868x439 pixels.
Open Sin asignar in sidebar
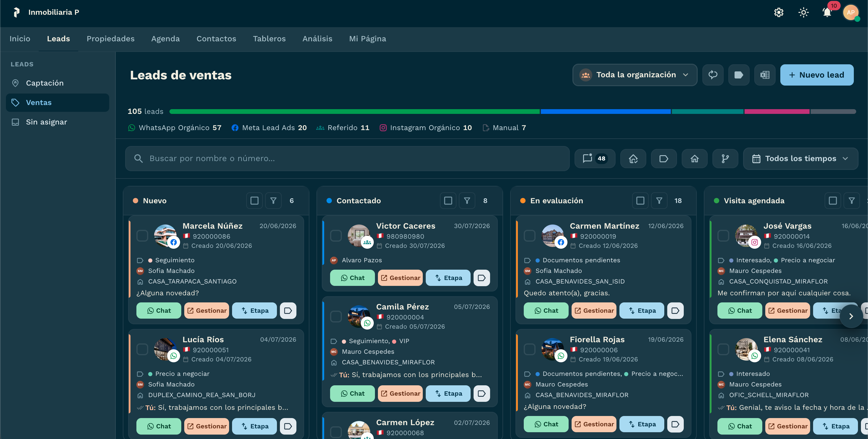click(57, 122)
